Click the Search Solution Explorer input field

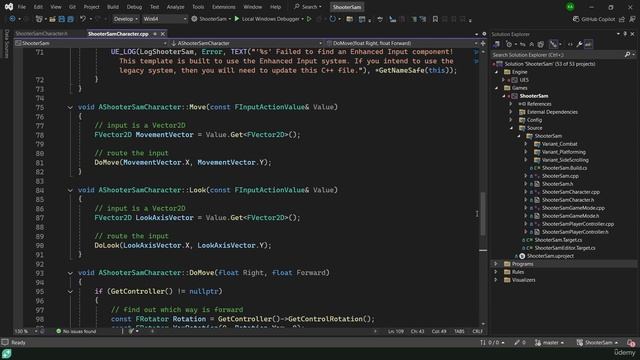pyautogui.click(x=558, y=55)
